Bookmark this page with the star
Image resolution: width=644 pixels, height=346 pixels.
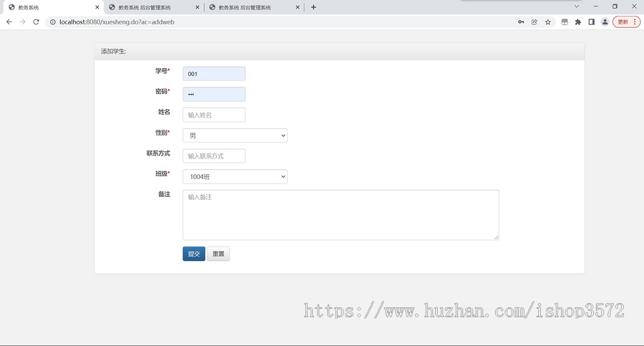[x=548, y=21]
